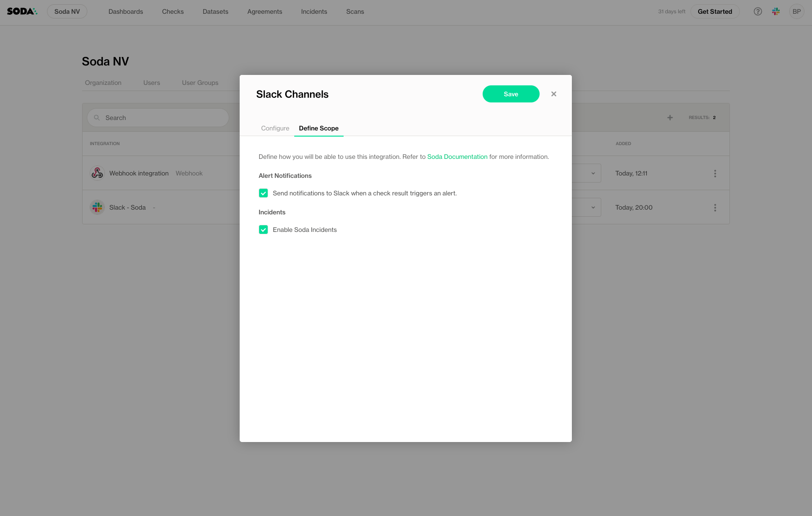Expand the dropdown in Slack - Soda row
Viewport: 812px width, 516px height.
(593, 208)
